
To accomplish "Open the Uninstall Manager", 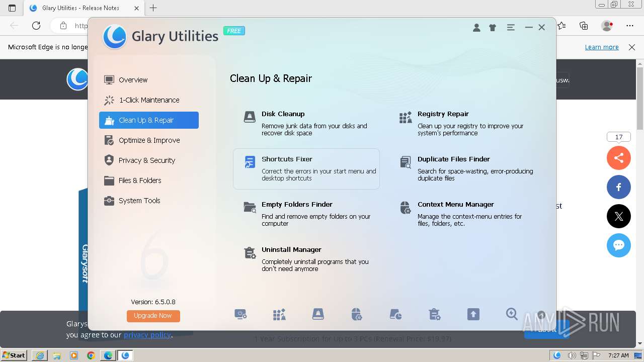I will coord(306,259).
